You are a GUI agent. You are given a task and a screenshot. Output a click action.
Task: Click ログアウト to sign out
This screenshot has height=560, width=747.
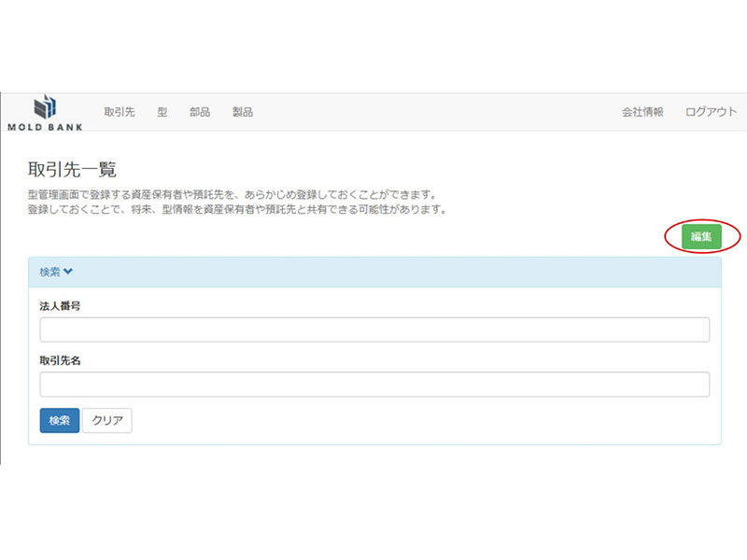711,112
